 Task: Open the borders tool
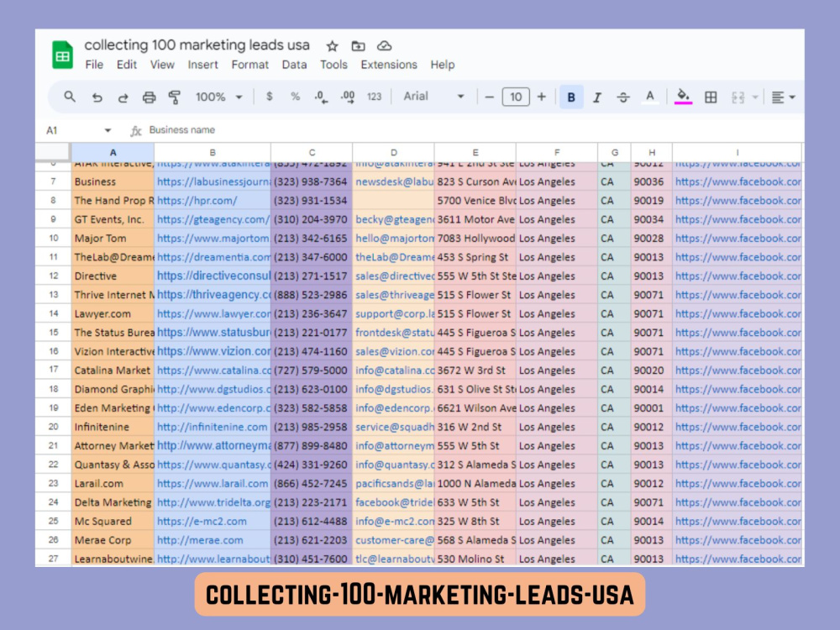711,97
